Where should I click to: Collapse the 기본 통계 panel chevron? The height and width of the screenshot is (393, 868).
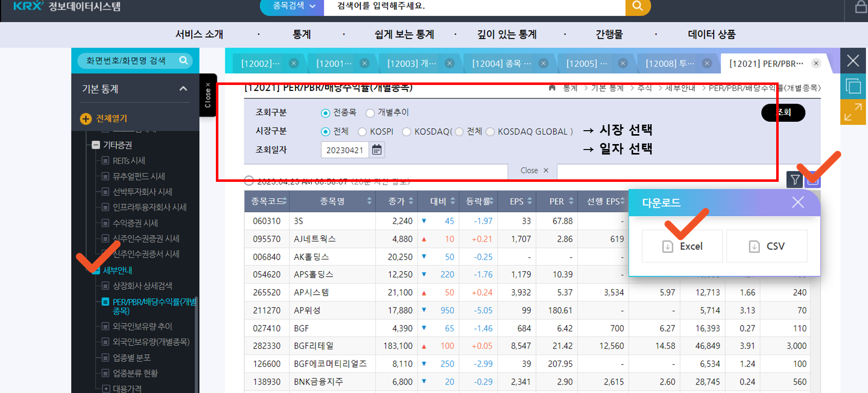pos(183,89)
